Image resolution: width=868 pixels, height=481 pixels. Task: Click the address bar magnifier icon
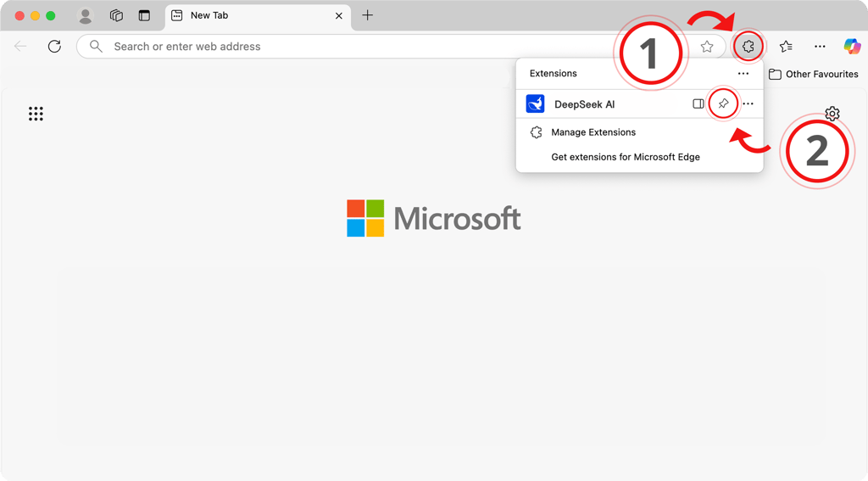[96, 47]
